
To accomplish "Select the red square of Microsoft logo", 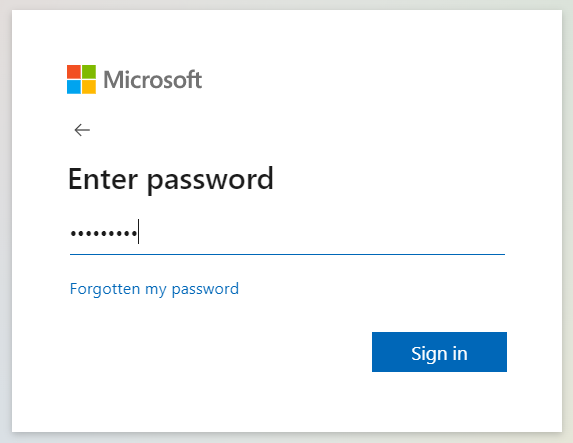I will tap(74, 72).
